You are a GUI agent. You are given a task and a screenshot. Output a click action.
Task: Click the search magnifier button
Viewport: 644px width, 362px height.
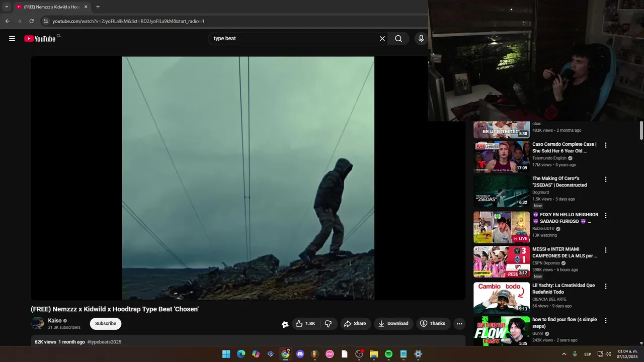point(398,39)
